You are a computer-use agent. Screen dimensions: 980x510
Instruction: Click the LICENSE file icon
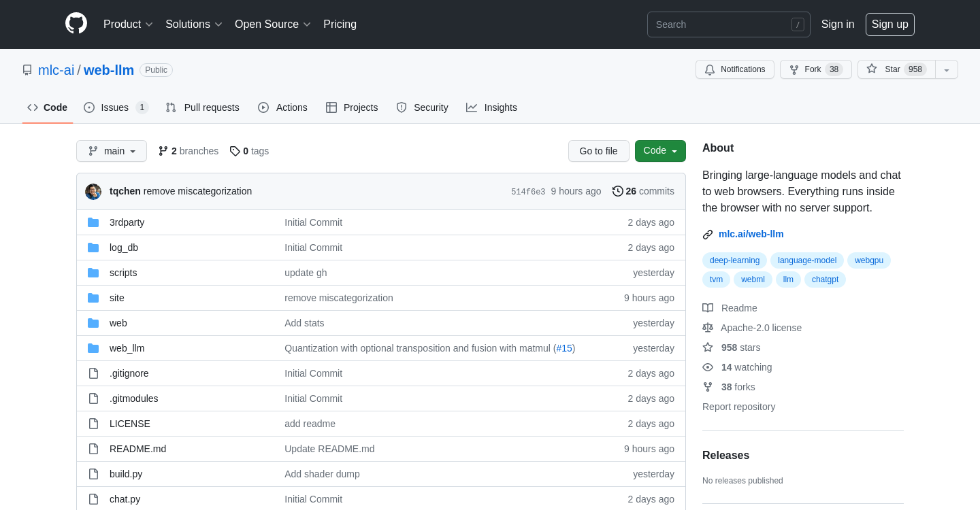pos(93,424)
